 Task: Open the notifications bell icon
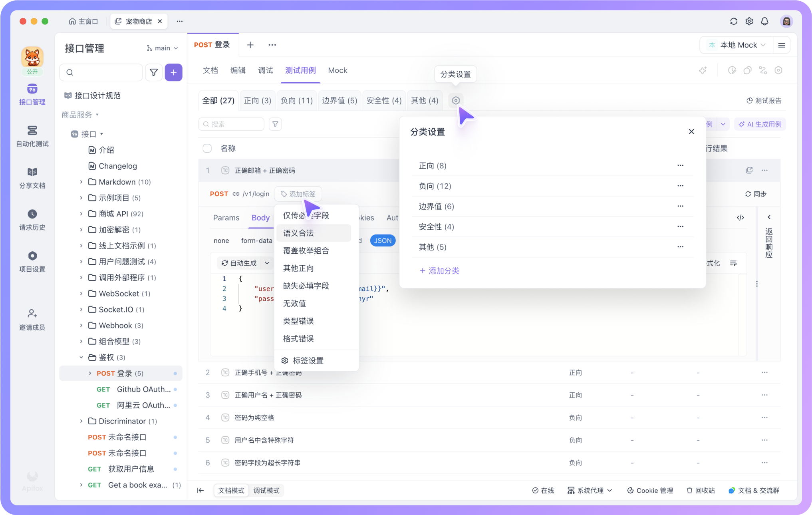[765, 21]
